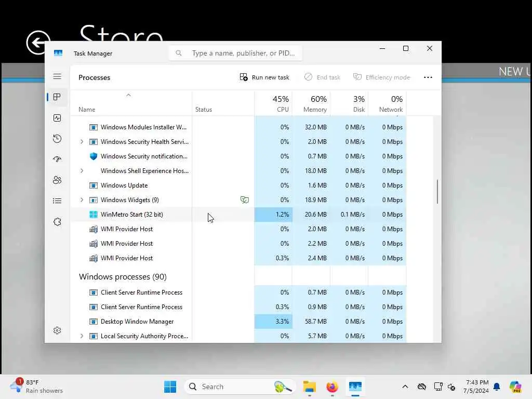Expand the Windows Shell Experience Host row
The height and width of the screenshot is (399, 532).
(82, 170)
